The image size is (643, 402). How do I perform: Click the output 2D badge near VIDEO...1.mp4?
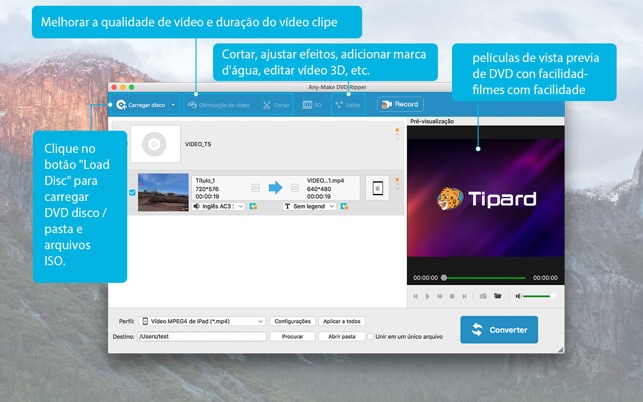(294, 188)
